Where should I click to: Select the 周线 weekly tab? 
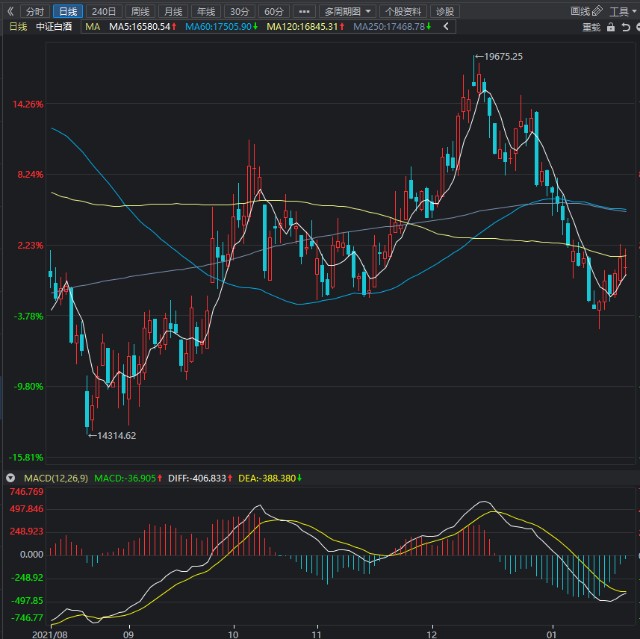pos(140,11)
